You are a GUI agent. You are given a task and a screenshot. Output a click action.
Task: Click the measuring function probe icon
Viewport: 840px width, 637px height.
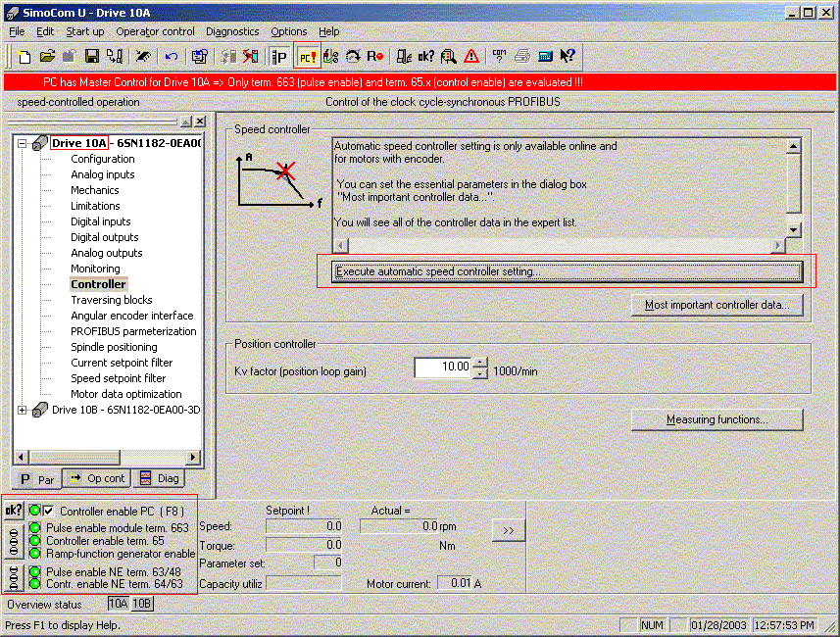point(330,56)
